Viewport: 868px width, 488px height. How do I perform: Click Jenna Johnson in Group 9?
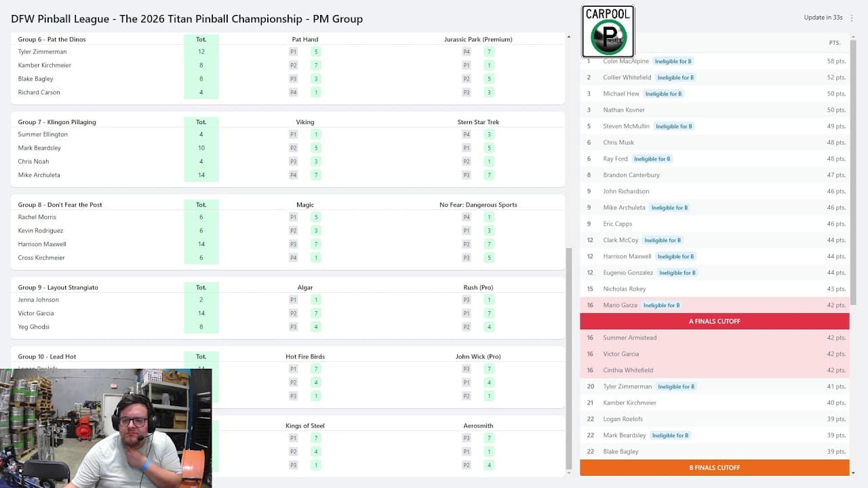coord(38,300)
